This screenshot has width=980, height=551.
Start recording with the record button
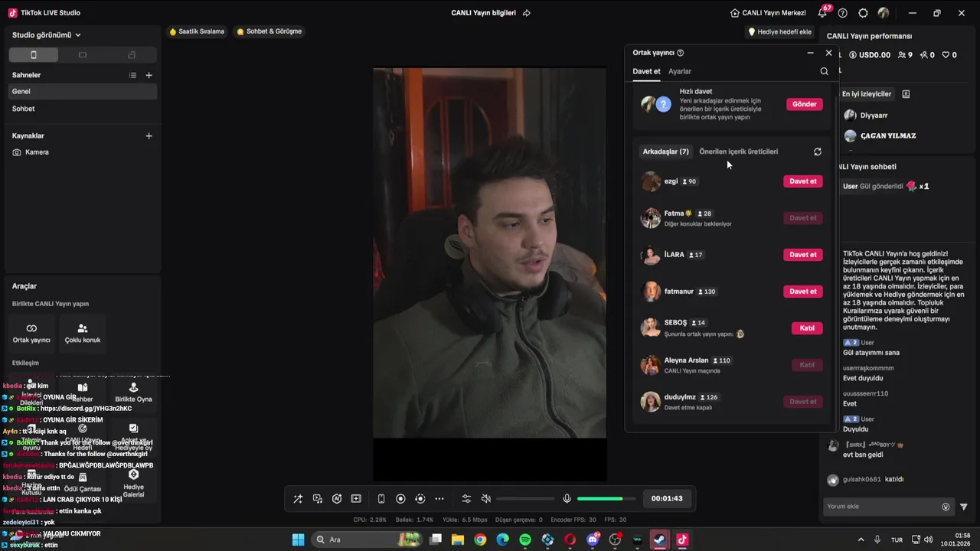click(400, 499)
